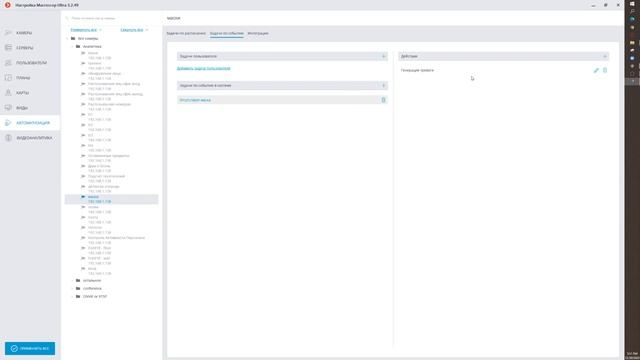This screenshot has width=640, height=360.
Task: Select the Подсчет посетителей camera
Action: 107,176
